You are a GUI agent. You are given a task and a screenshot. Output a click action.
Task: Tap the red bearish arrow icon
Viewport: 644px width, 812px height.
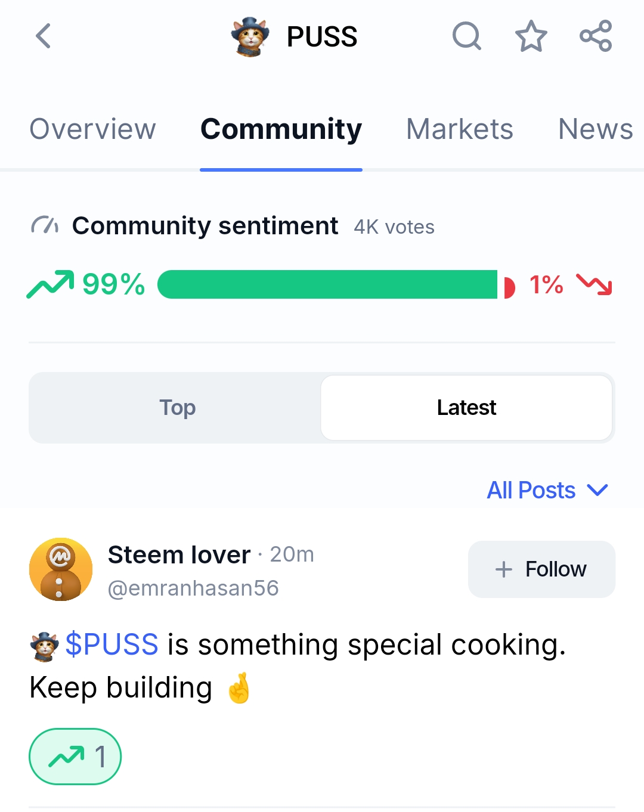pos(595,284)
